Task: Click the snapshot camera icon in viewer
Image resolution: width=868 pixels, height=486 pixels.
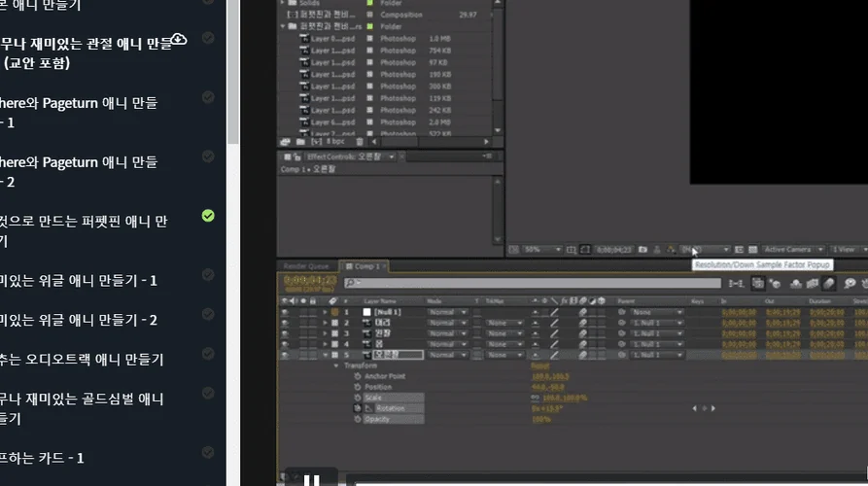Action: 643,250
